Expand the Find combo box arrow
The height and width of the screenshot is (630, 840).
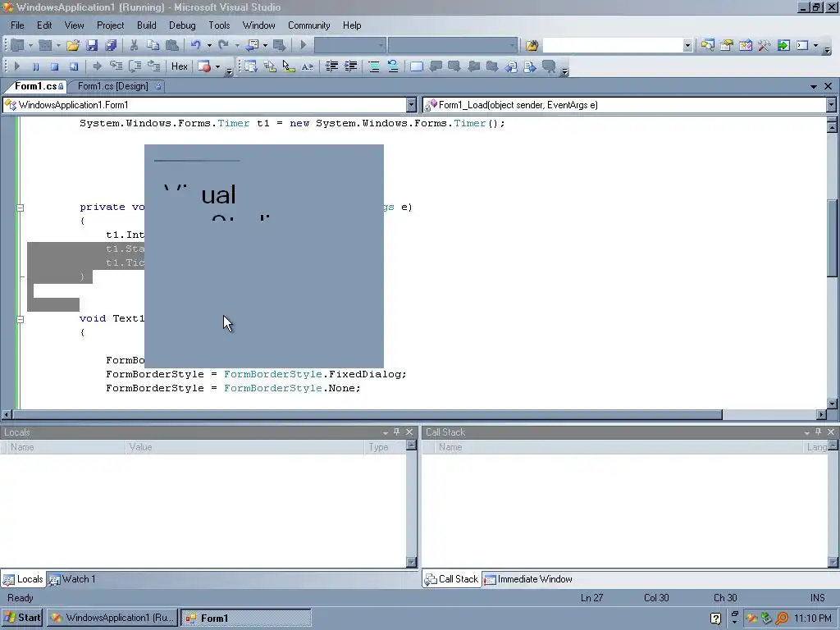point(687,46)
